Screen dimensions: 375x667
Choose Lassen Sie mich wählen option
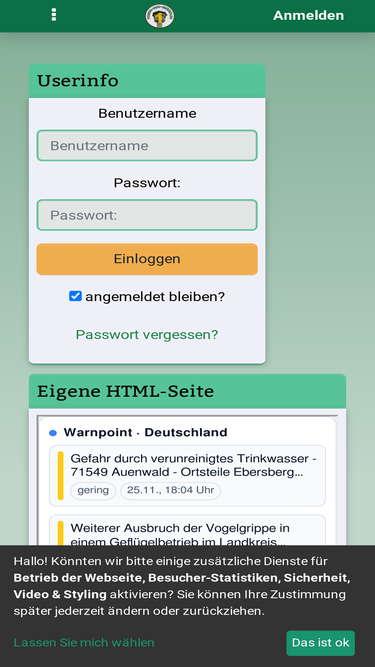(x=84, y=642)
